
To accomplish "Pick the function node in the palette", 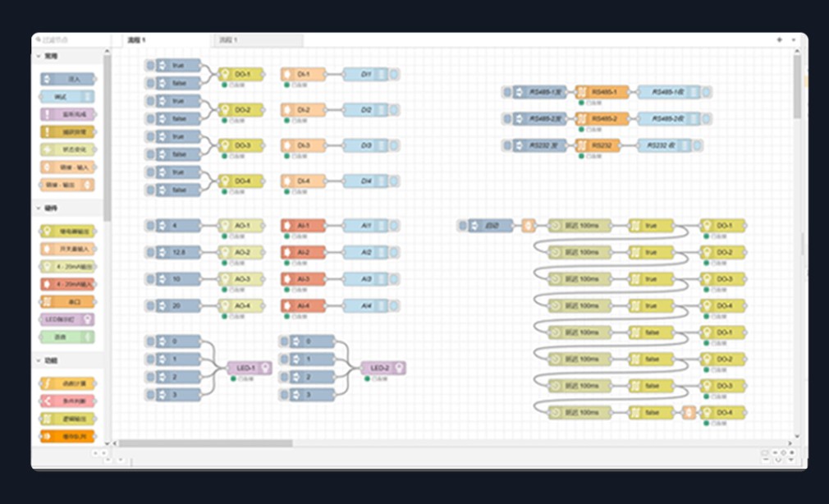I will pos(67,383).
